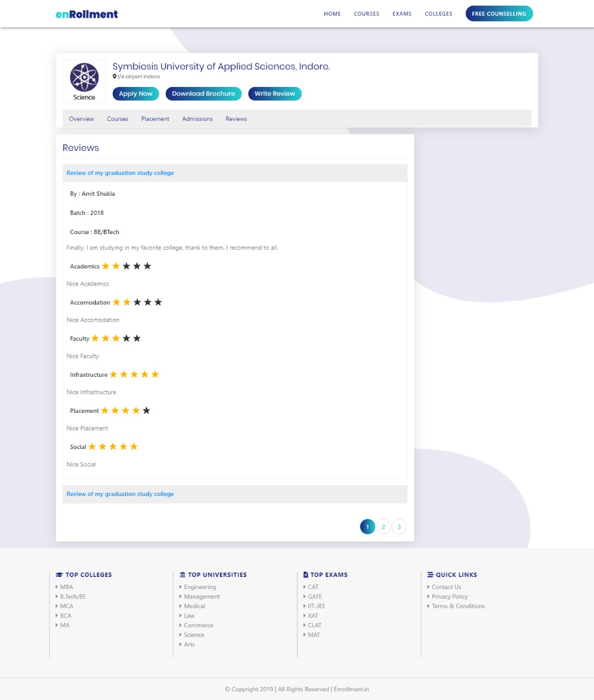Switch to the Reviews tab
This screenshot has height=700, width=594.
(x=236, y=119)
